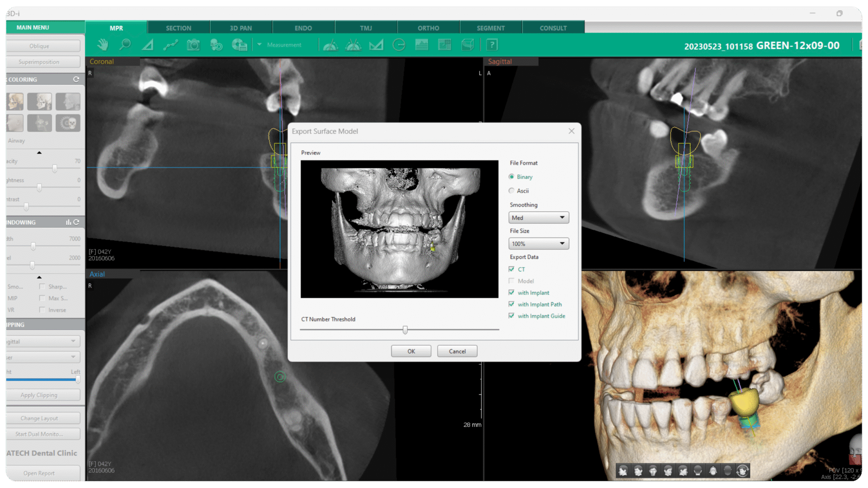Select the Ascii file format radio button
This screenshot has width=868, height=488.
point(511,191)
